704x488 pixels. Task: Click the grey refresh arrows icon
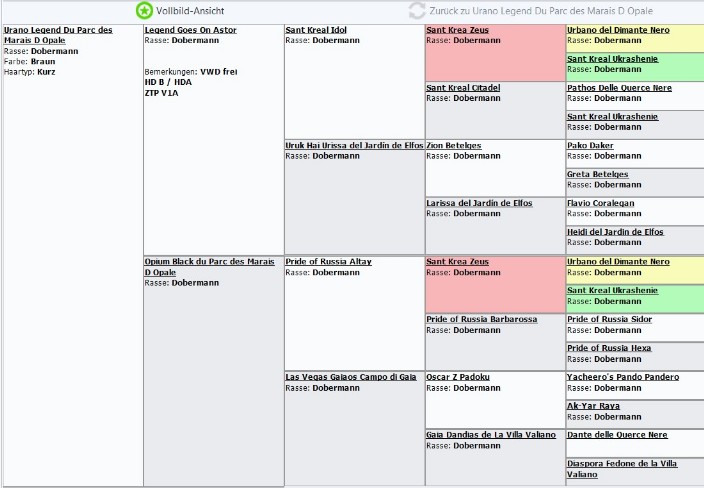[x=417, y=11]
